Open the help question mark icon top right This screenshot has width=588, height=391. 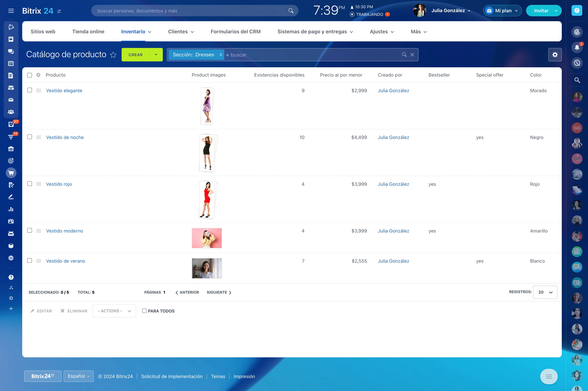click(577, 10)
